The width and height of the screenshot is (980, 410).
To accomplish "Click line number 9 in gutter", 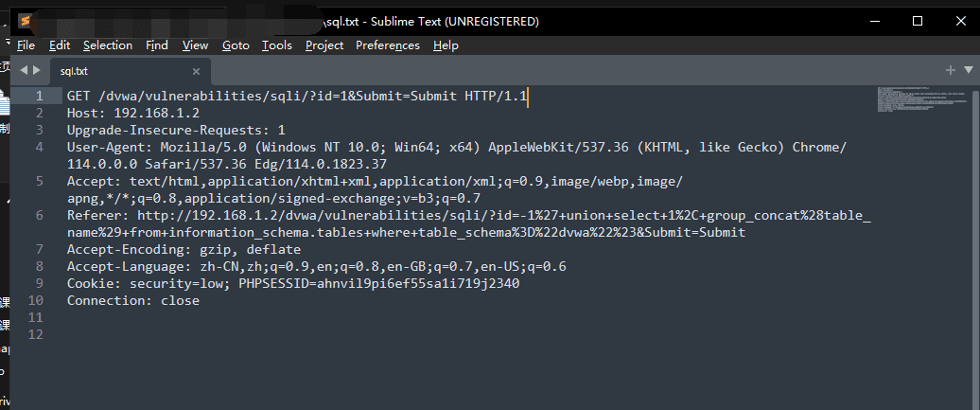I will point(38,283).
